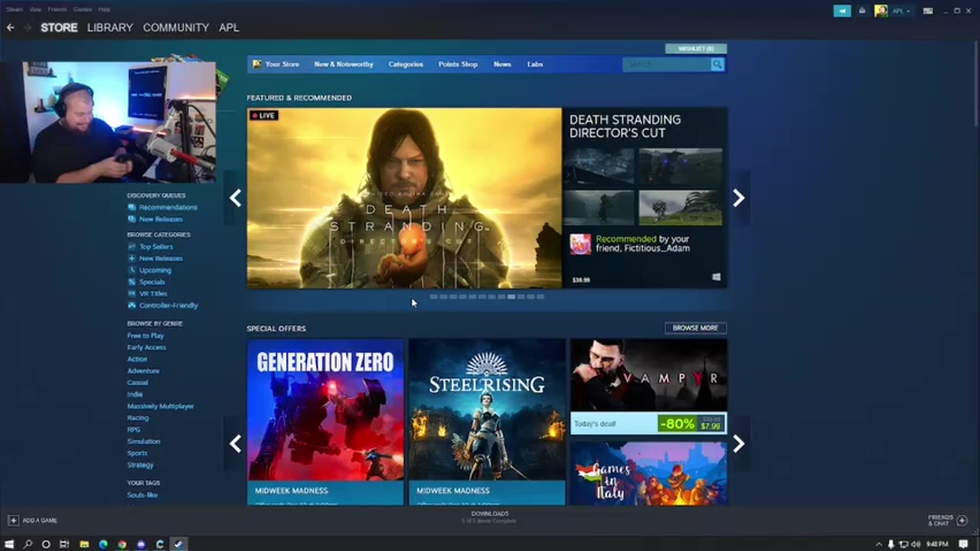The image size is (980, 551).
Task: Open the APL profile tab
Action: click(229, 28)
